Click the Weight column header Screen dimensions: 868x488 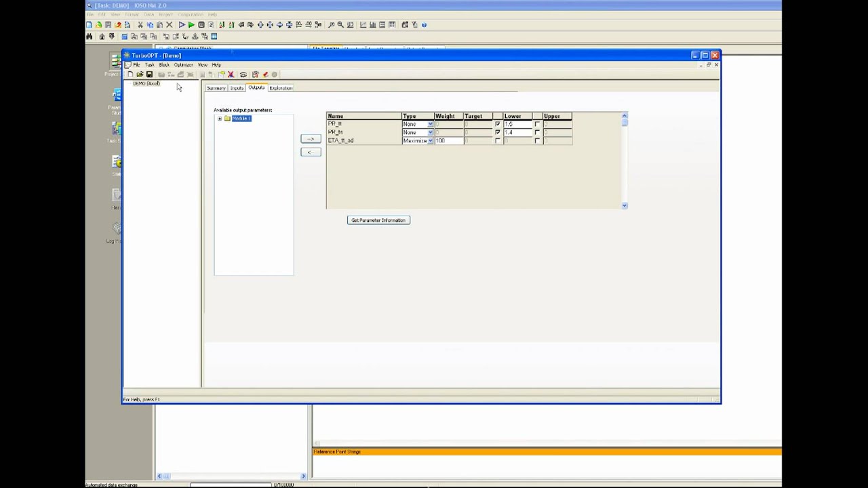448,116
